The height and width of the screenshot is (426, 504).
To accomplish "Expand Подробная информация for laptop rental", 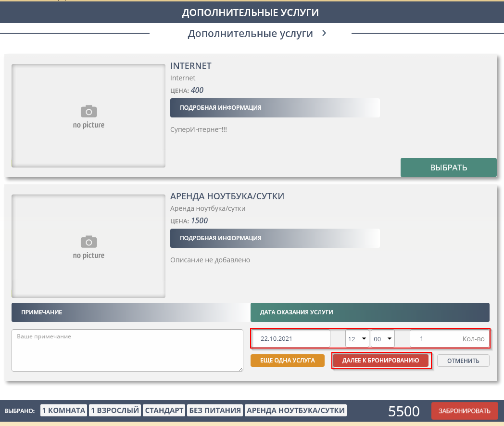I will point(275,238).
